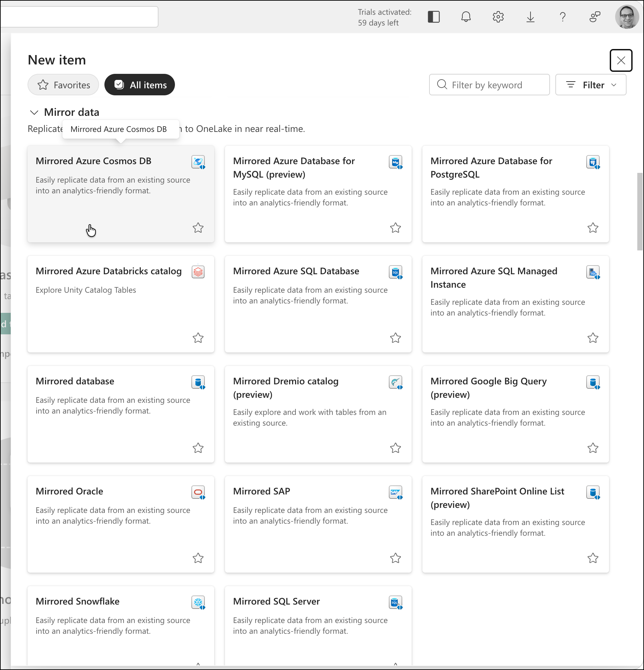The height and width of the screenshot is (670, 644).
Task: Click the Mirrored Dremio catalog icon
Action: click(x=395, y=382)
